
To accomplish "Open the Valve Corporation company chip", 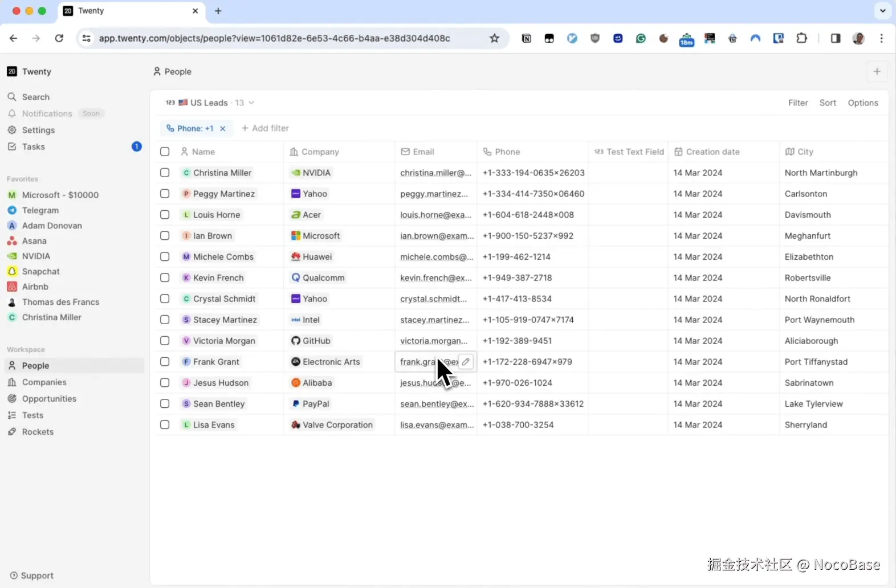I will (332, 425).
